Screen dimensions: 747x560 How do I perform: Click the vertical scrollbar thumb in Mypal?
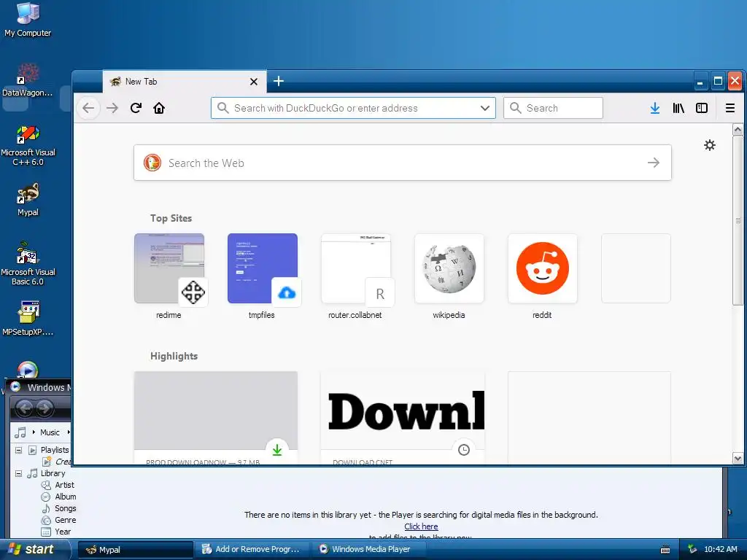tap(738, 220)
